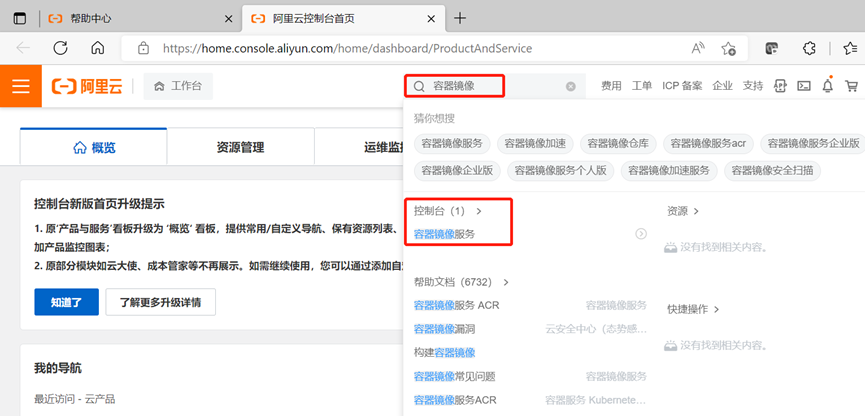Click the circular arrow beside 容器镜像服务 result
865x416 pixels.
pos(641,234)
